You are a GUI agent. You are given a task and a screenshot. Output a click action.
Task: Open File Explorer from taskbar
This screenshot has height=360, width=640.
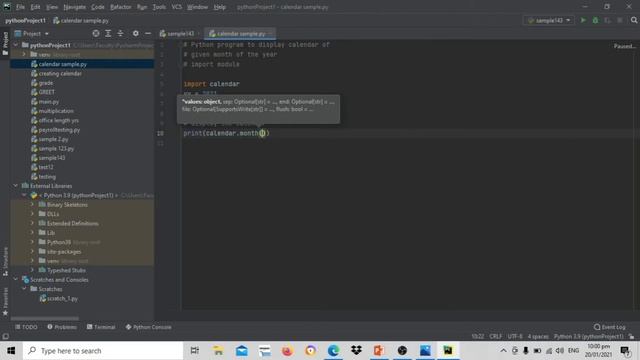(x=218, y=351)
